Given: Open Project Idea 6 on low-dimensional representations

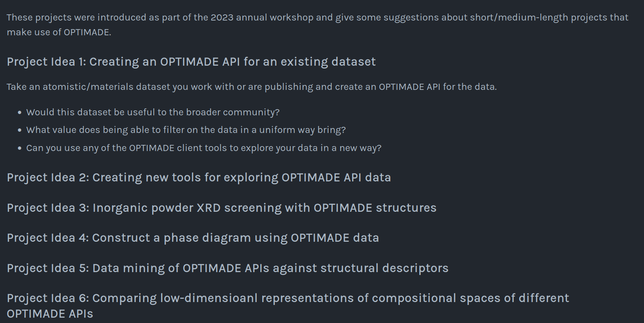Looking at the screenshot, I should tap(288, 306).
